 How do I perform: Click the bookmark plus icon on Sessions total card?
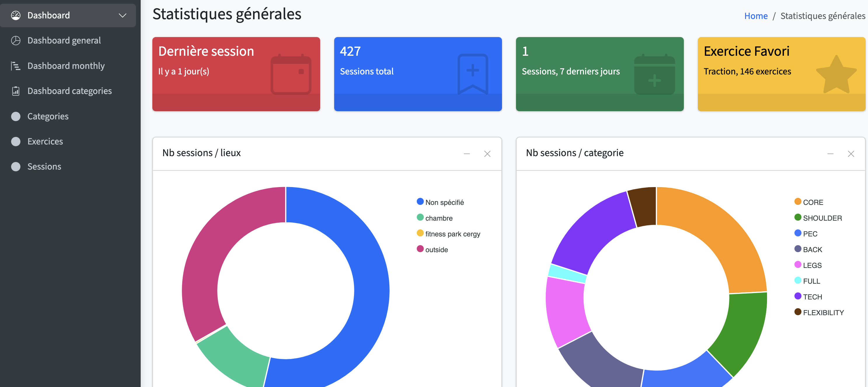point(473,74)
